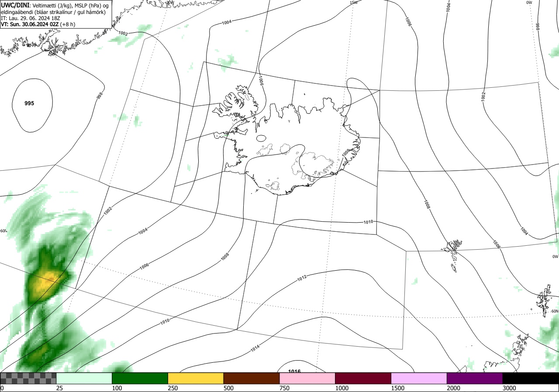Pick the maroon 1000–1500 legend swatch

coord(363,378)
